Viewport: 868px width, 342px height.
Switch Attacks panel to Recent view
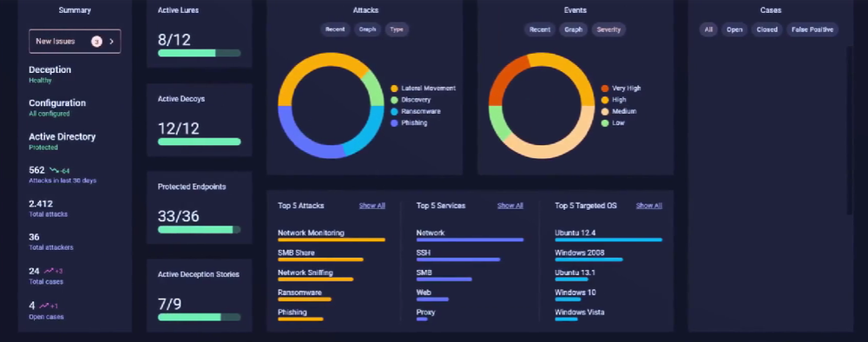335,30
